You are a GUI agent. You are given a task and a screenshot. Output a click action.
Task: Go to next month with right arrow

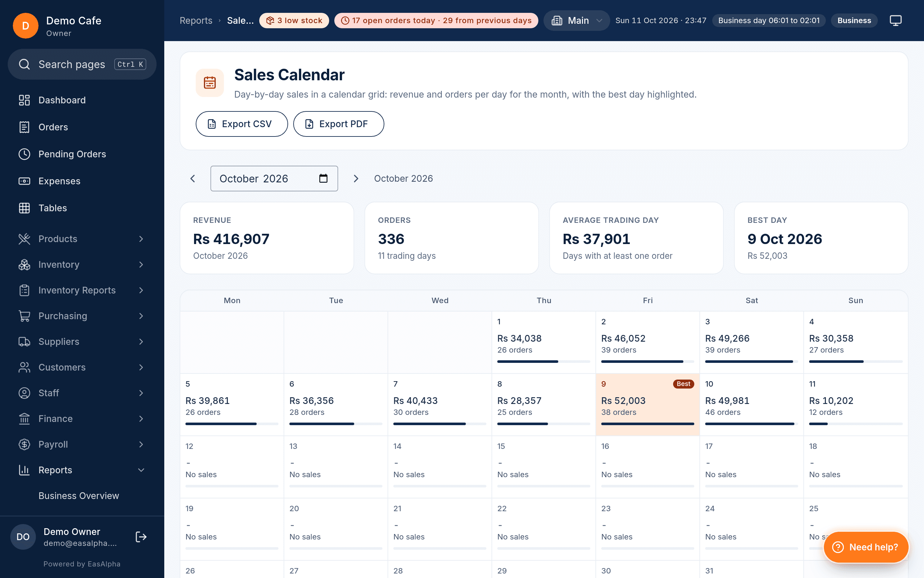(x=356, y=179)
